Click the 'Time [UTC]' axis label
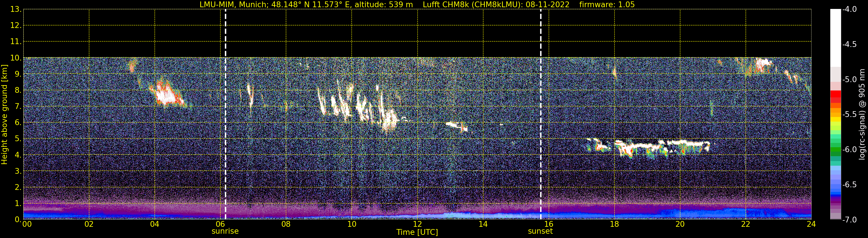The height and width of the screenshot is (238, 868). click(x=417, y=232)
